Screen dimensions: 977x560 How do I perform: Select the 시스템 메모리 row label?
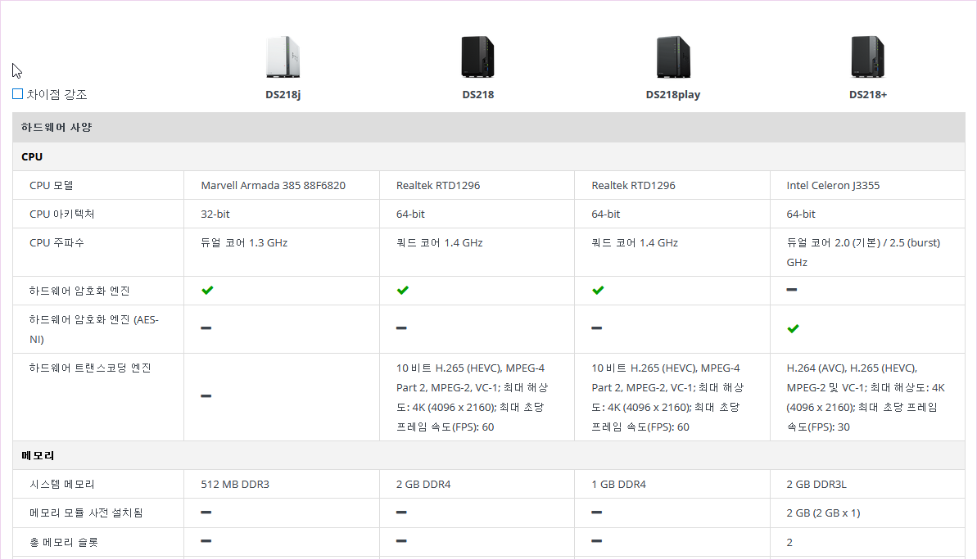pos(61,485)
